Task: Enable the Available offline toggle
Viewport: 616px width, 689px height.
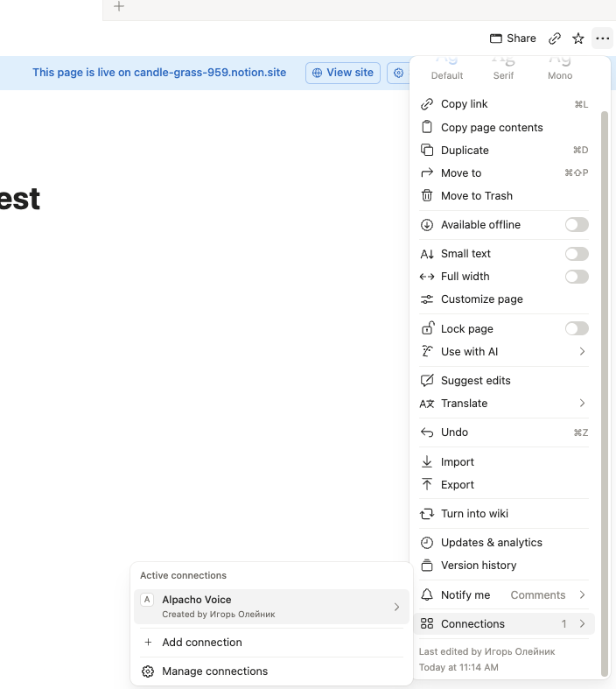Action: [577, 224]
